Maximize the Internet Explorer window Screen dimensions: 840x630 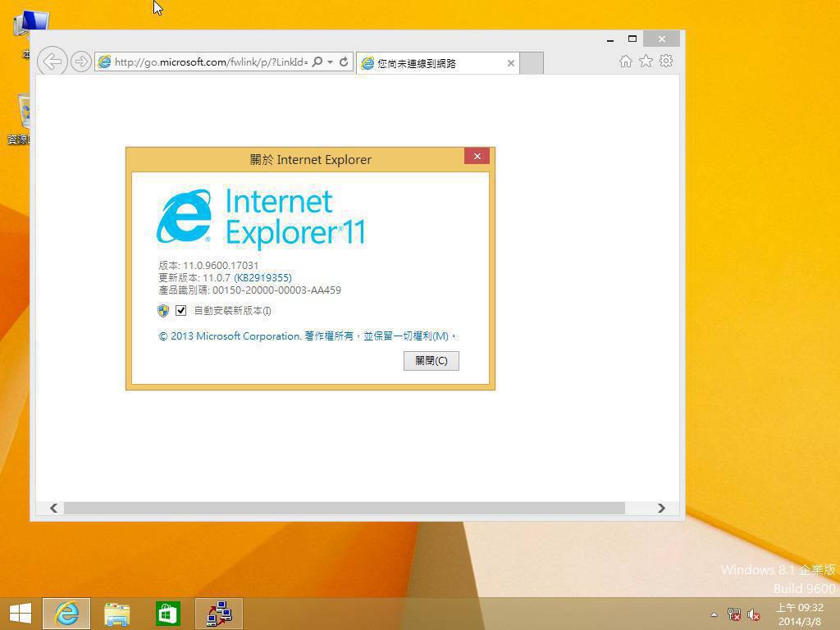[632, 39]
